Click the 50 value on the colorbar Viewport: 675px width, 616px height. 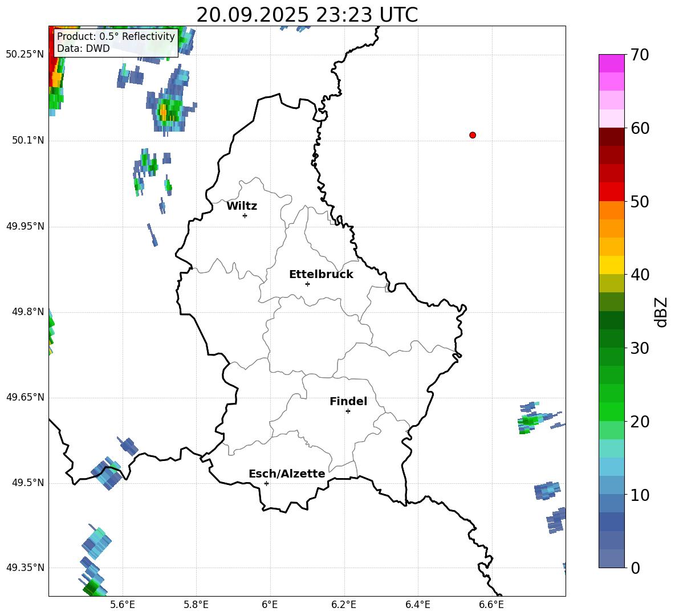click(640, 202)
